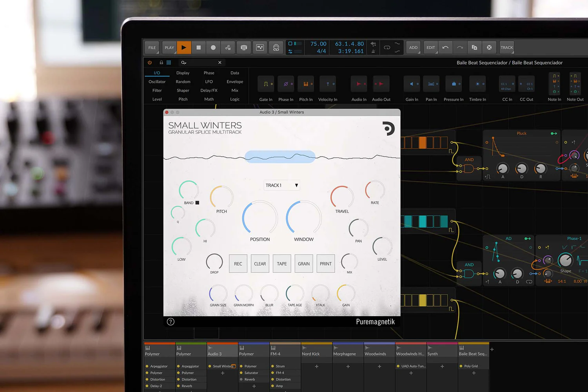Viewport: 588px width, 392px height.
Task: Toggle the Poly Grid device enable dot
Action: pyautogui.click(x=461, y=366)
